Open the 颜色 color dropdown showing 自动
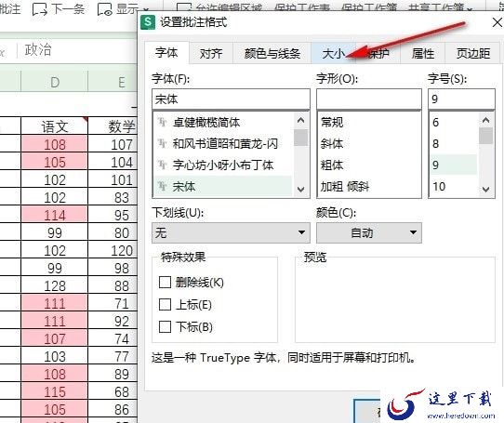The height and width of the screenshot is (423, 504). pyautogui.click(x=369, y=232)
